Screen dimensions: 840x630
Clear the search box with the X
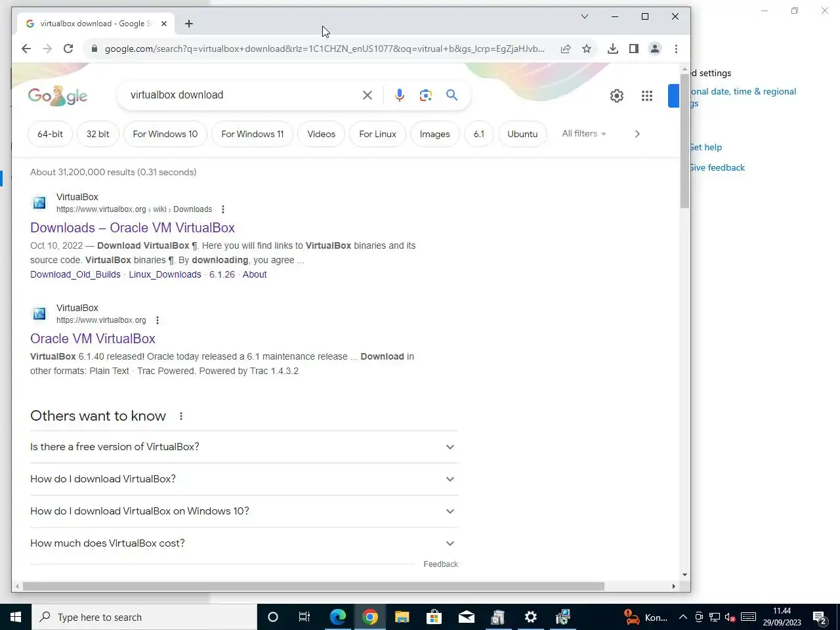point(367,95)
